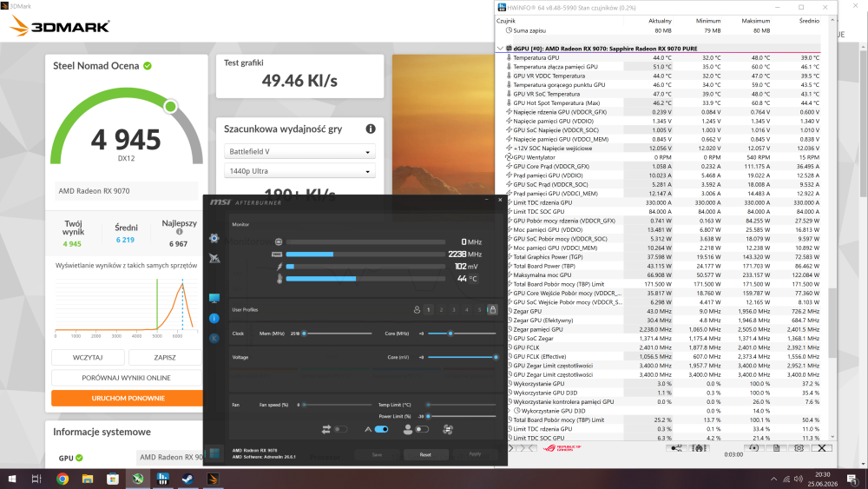Open the 1440p Ultra resolution dropdown
Image resolution: width=868 pixels, height=489 pixels.
299,171
